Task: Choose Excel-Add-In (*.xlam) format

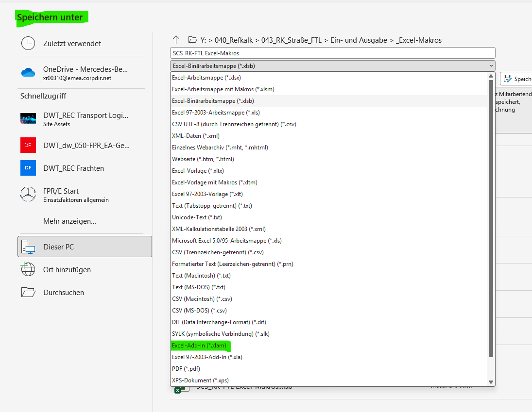Action: click(199, 345)
